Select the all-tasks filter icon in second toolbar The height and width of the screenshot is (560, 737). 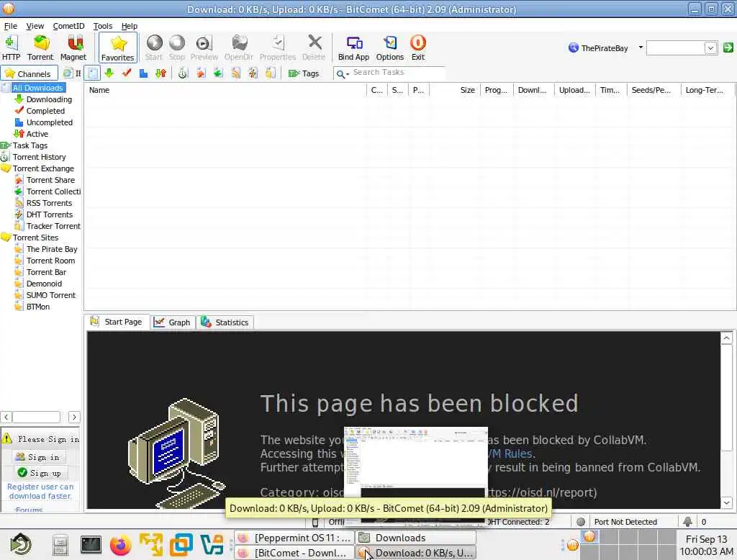(x=93, y=73)
